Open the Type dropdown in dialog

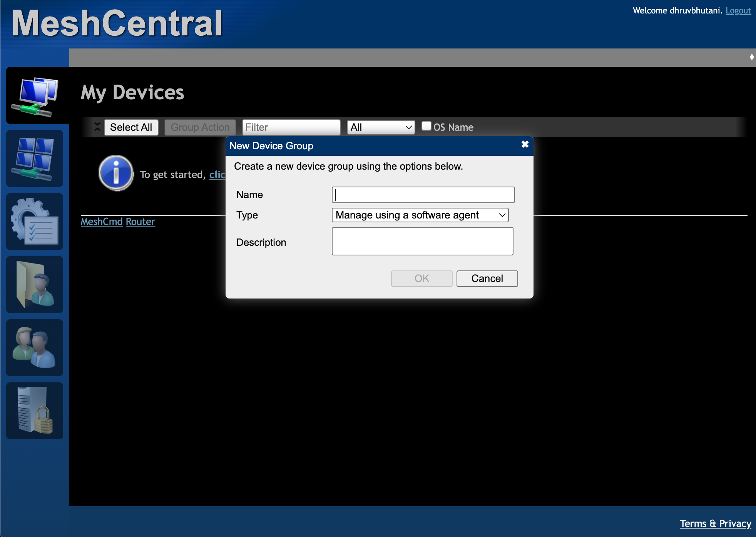[x=420, y=215]
